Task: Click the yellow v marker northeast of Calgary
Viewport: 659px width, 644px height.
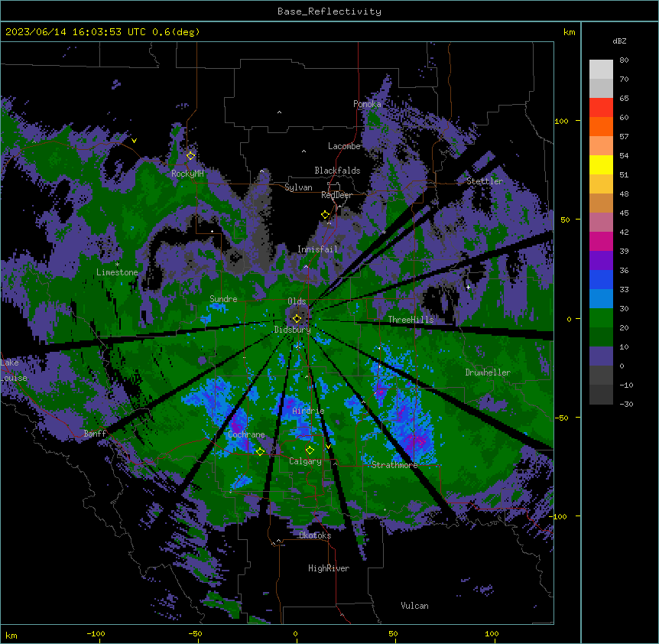Action: (x=328, y=447)
